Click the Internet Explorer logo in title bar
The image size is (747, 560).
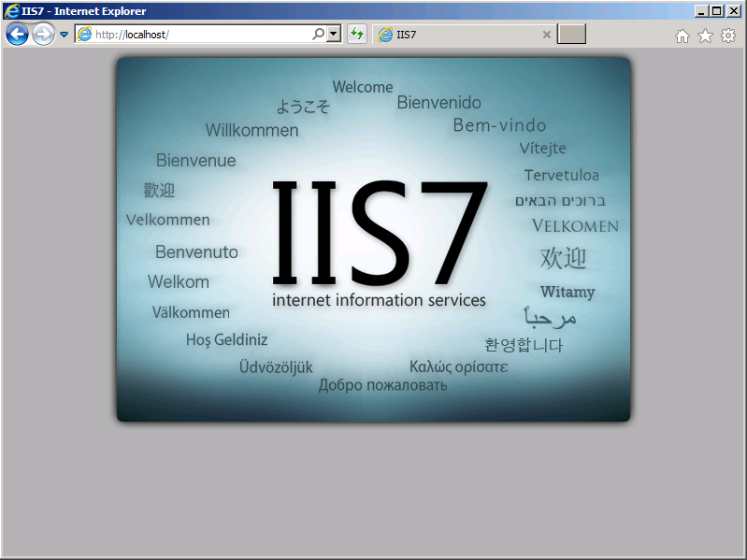coord(11,10)
